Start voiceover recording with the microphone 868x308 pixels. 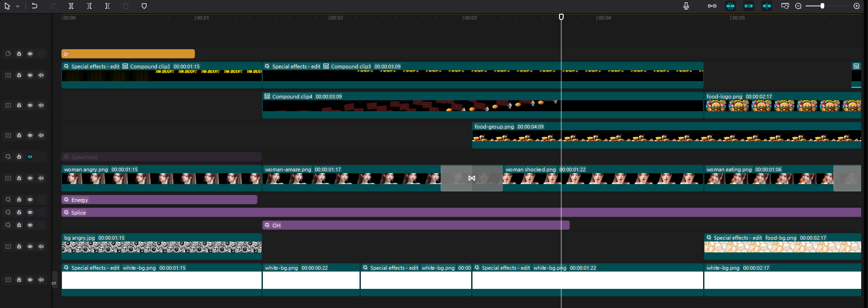686,6
